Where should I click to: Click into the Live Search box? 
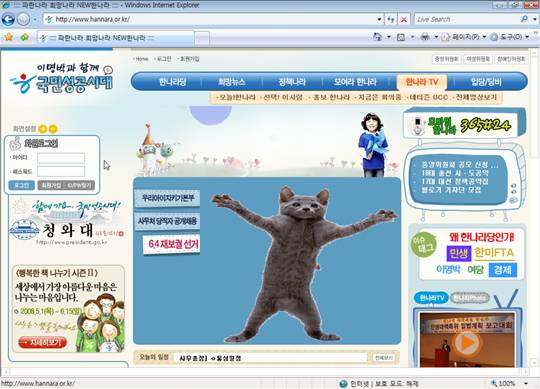[x=467, y=19]
